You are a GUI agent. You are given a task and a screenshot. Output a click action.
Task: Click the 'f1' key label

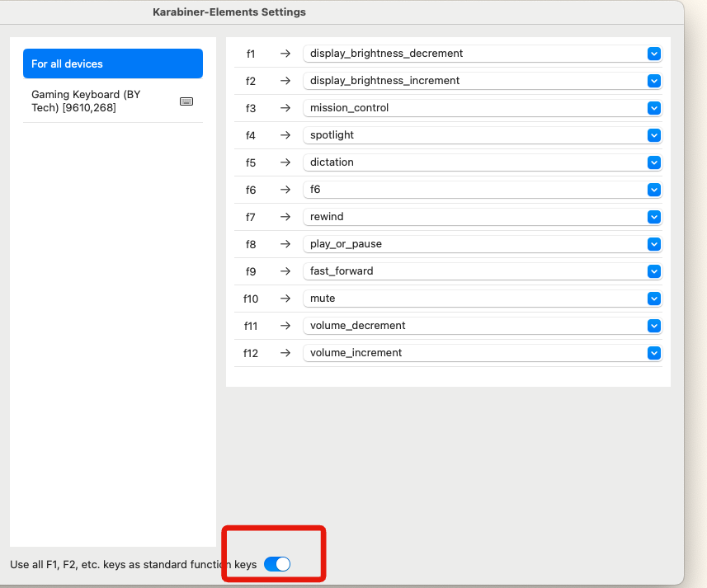point(251,54)
